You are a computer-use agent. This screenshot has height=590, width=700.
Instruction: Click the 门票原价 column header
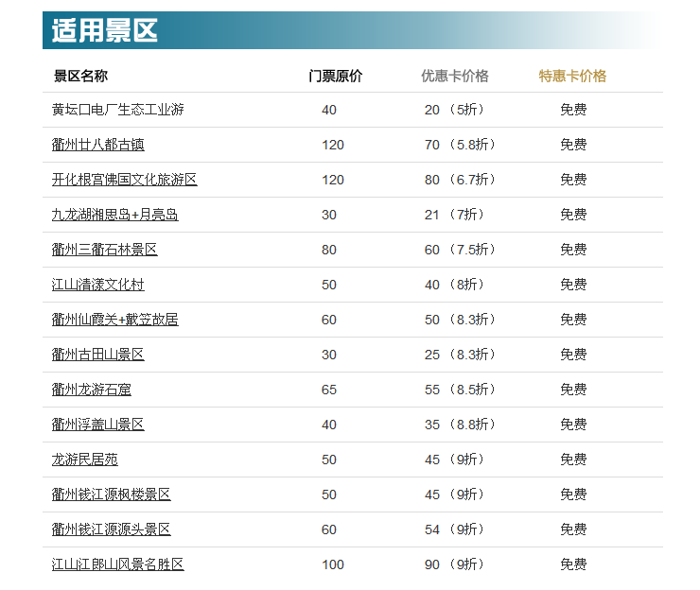335,76
